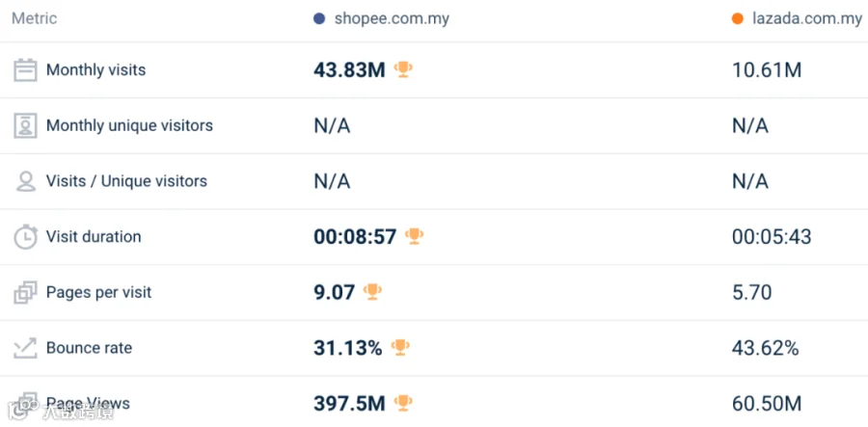Click the Bounce rate arrow chart icon
The image size is (868, 427).
click(x=25, y=348)
